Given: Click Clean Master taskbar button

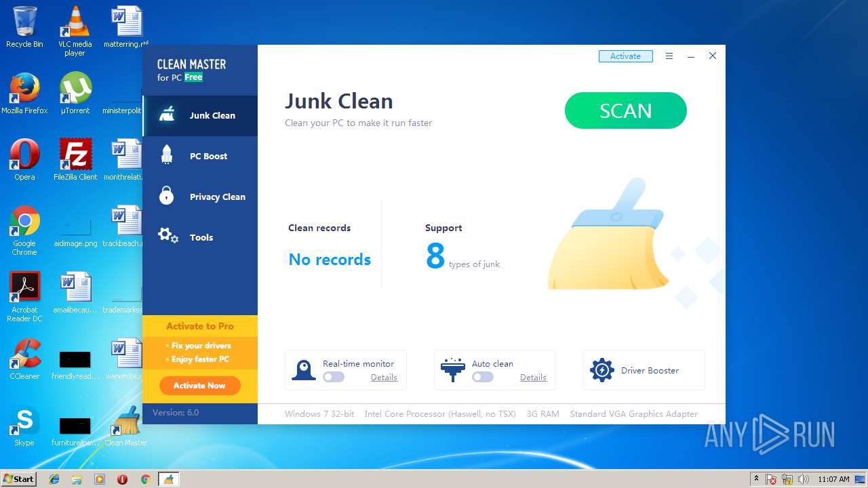Looking at the screenshot, I should 168,479.
